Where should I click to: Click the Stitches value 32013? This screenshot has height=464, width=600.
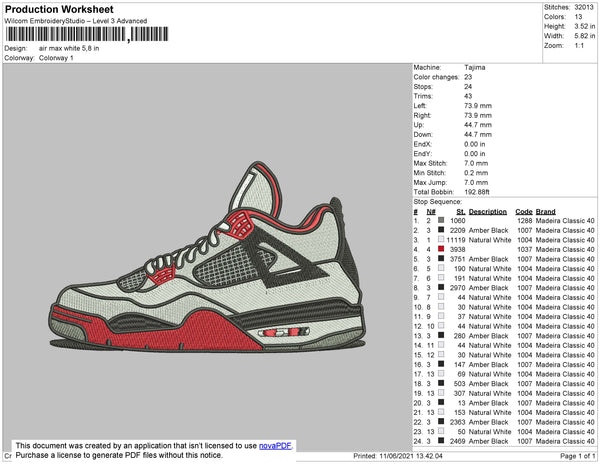pyautogui.click(x=584, y=7)
